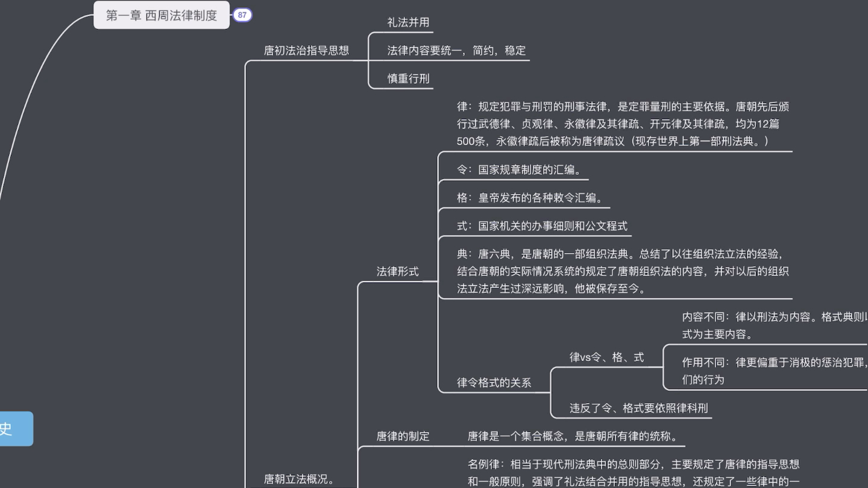Viewport: 868px width, 488px height.
Task: Select the 律vs令、格、式 node
Action: tap(606, 357)
